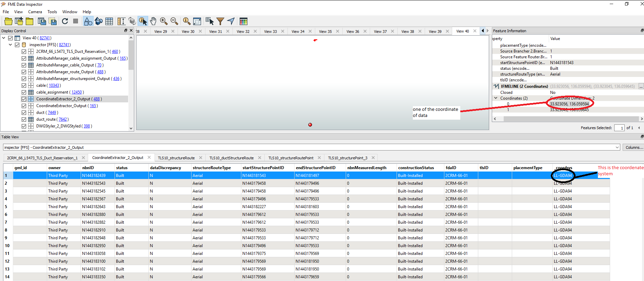Toggle the Background Map colored grid icon

[243, 21]
